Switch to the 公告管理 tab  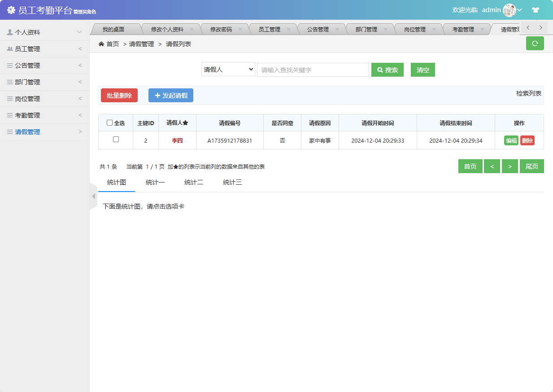coord(317,28)
